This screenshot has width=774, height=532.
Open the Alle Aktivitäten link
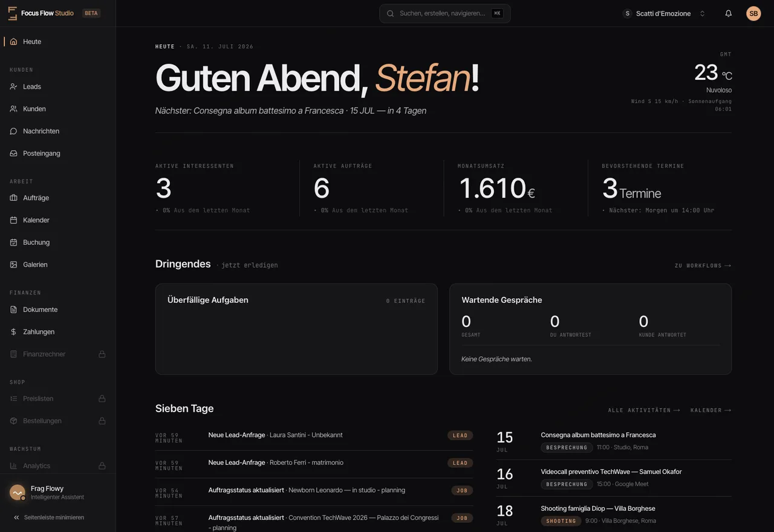pyautogui.click(x=643, y=410)
